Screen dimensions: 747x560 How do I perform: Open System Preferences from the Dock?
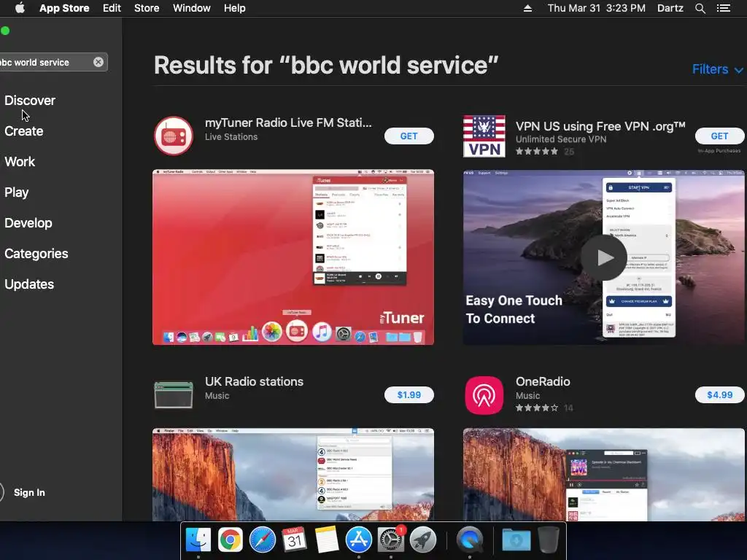pyautogui.click(x=391, y=540)
